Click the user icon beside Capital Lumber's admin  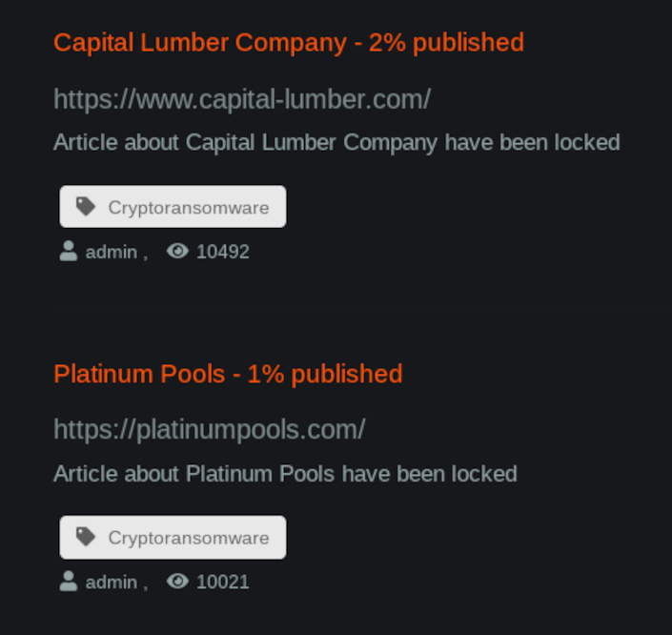(x=69, y=252)
